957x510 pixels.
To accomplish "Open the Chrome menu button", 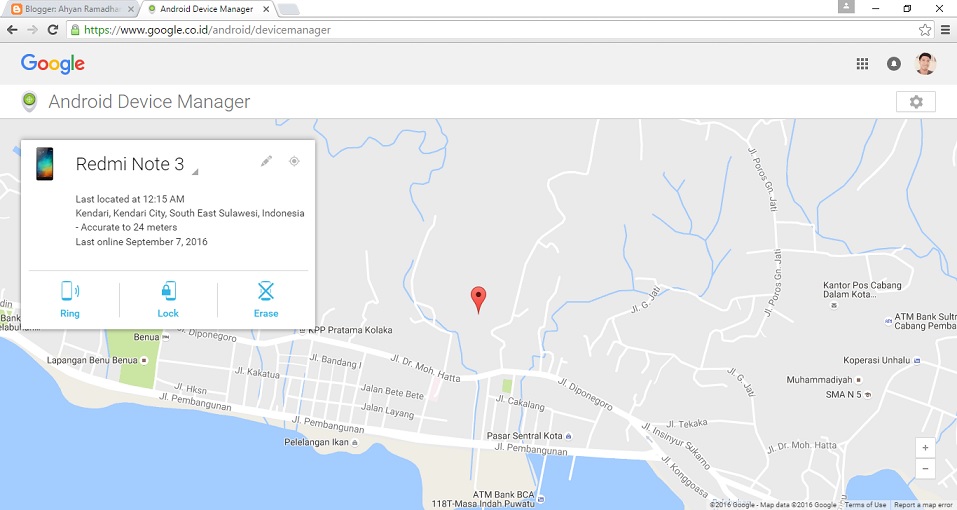I will pos(945,30).
